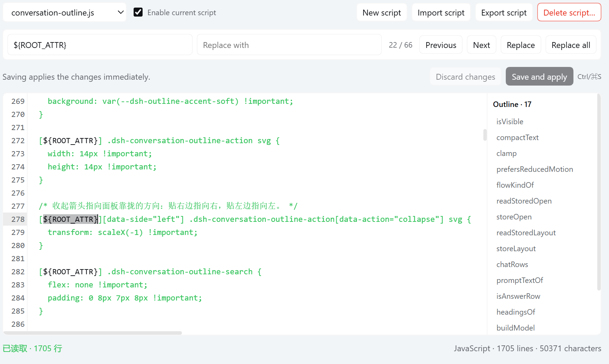Viewport: 609px width, 364px height.
Task: Jump to clamp in the outline
Action: click(x=506, y=153)
